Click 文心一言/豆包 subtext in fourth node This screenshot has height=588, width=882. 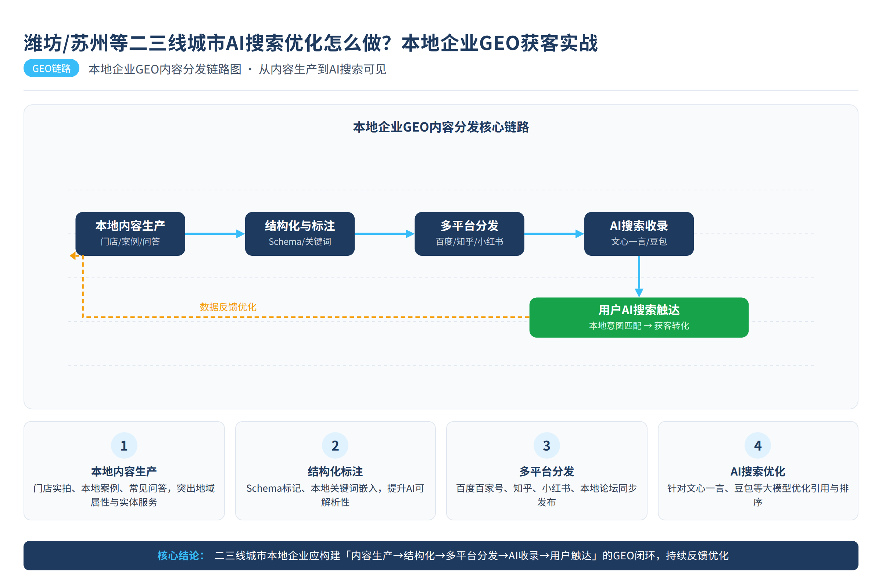(639, 241)
